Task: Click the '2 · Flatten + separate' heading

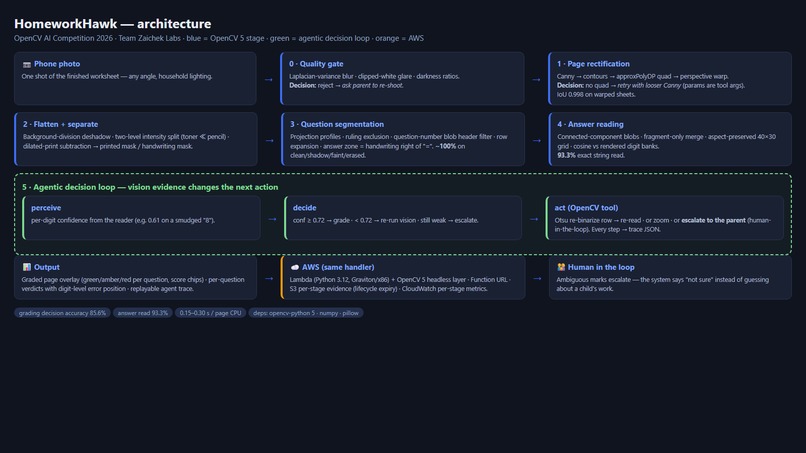Action: (x=60, y=124)
